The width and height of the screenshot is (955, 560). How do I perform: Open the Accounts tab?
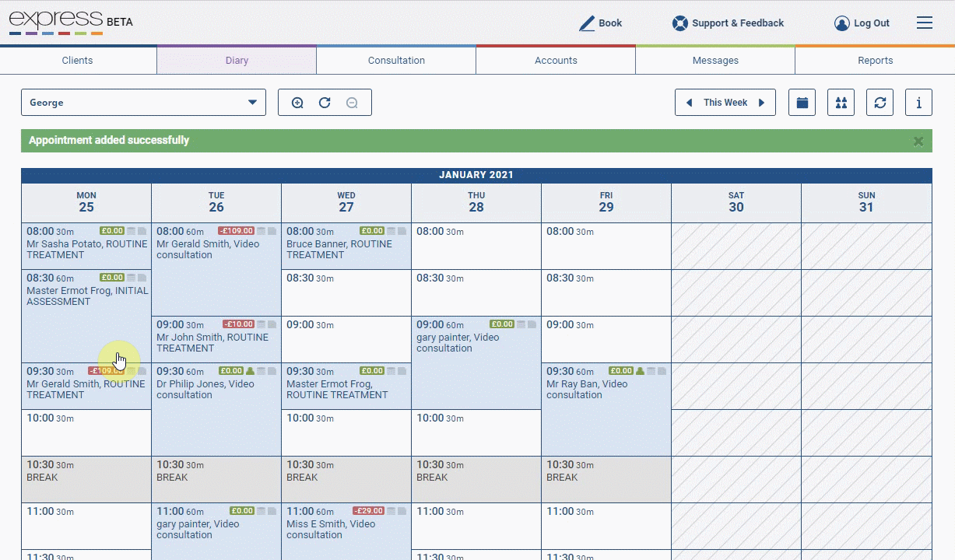pos(556,61)
